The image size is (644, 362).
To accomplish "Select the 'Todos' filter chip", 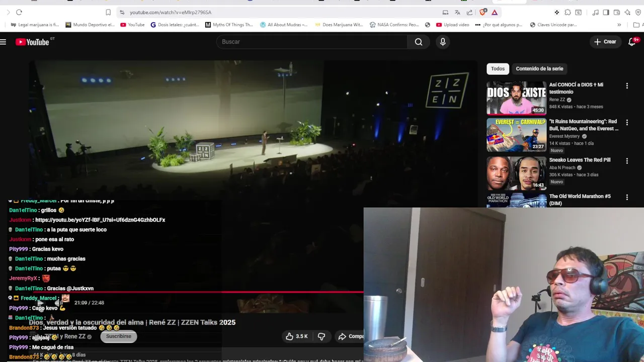I will 498,69.
